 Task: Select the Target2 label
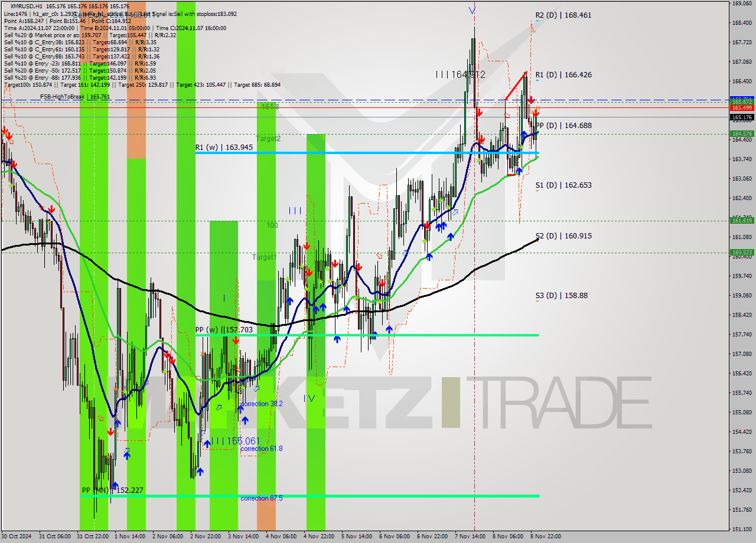tap(268, 139)
